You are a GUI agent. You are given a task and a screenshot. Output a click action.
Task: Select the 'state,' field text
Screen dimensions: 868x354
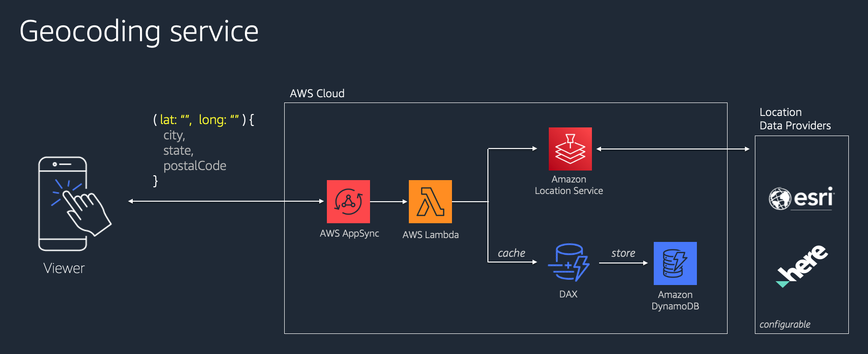[178, 150]
